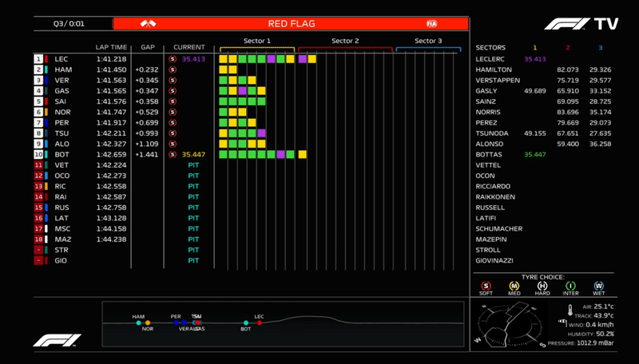Click the soft tyre icon in BOT row

(x=173, y=154)
